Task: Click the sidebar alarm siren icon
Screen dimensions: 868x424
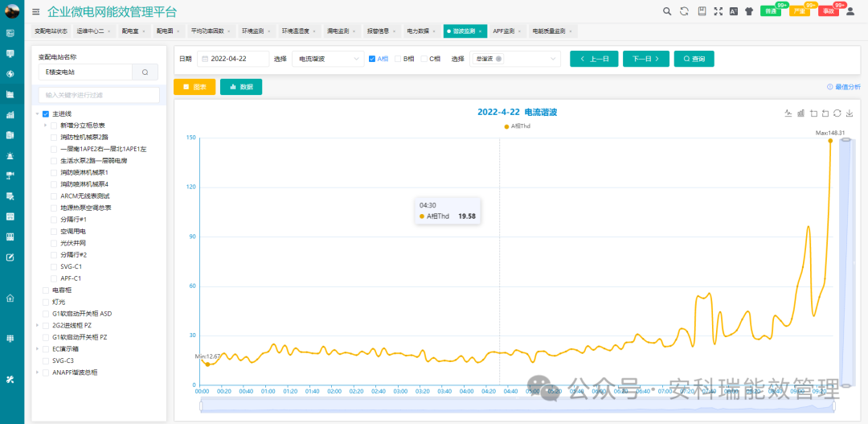Action: coord(10,155)
